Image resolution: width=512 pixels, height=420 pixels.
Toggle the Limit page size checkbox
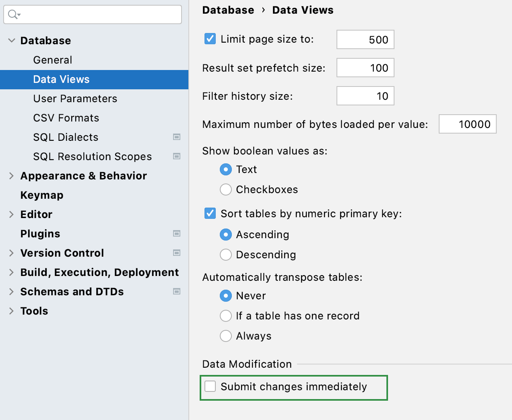tap(210, 39)
